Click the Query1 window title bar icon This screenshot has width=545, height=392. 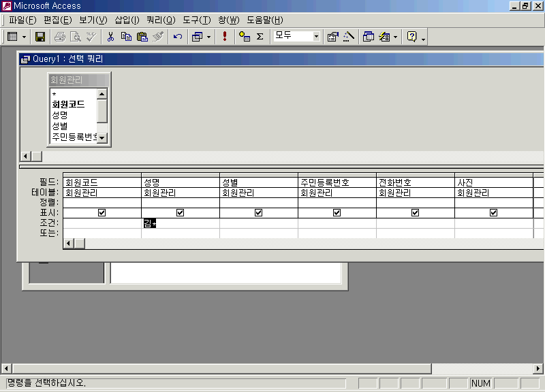25,59
